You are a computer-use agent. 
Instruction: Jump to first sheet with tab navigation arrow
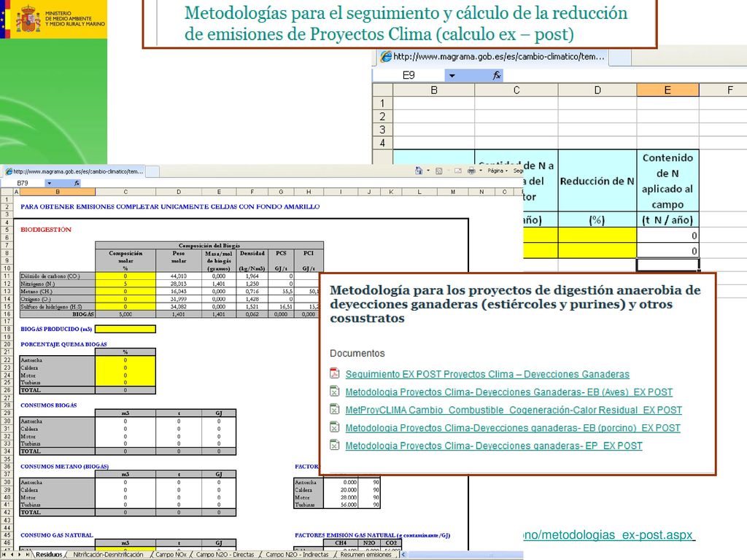pos(5,554)
